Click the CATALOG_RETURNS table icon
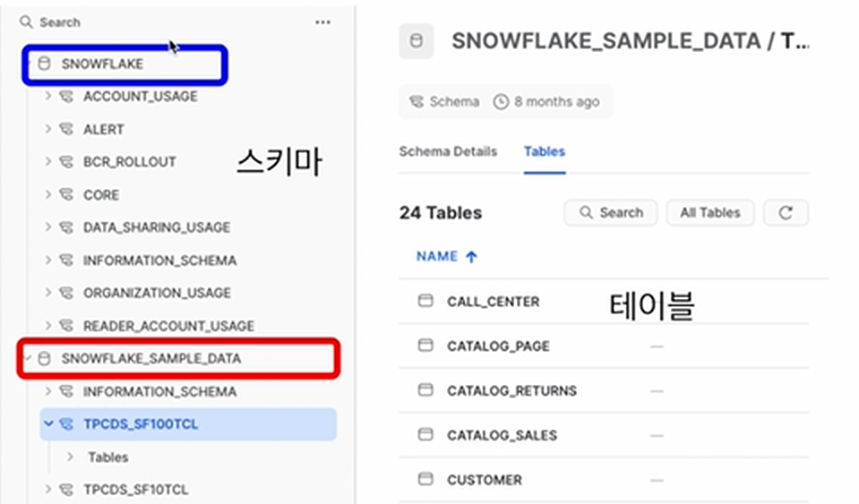Image resolution: width=859 pixels, height=504 pixels. pyautogui.click(x=425, y=390)
